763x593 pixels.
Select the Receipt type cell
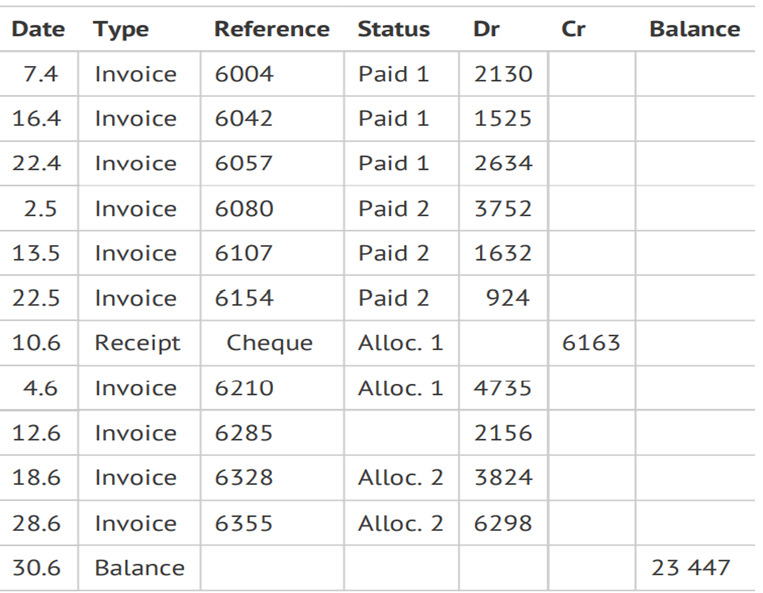tap(137, 343)
